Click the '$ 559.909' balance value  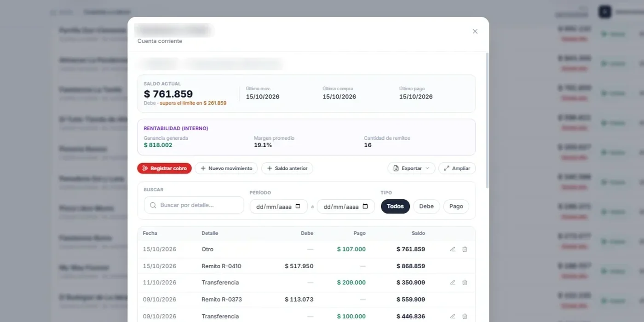click(x=411, y=299)
